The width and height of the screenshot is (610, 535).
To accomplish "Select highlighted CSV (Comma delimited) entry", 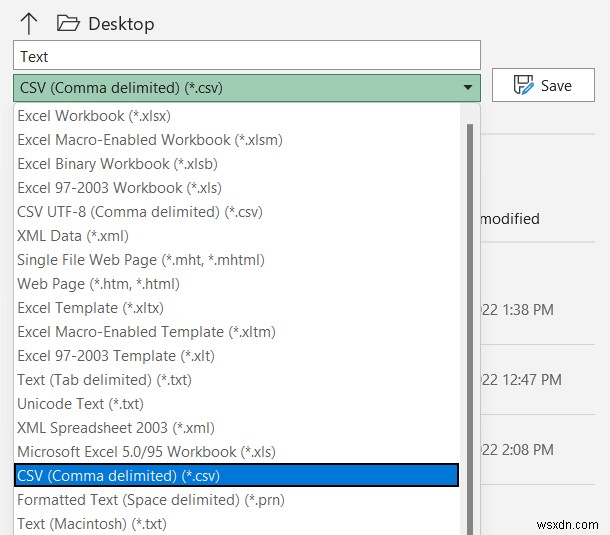I will coord(237,475).
